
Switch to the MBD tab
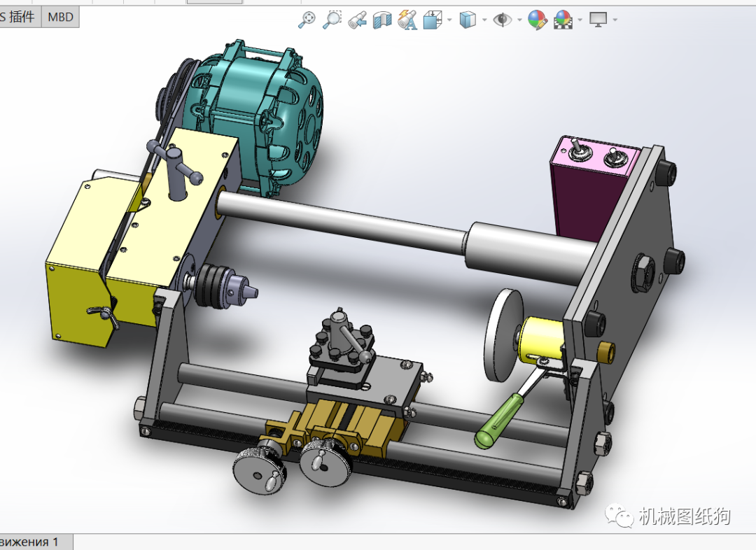(60, 17)
